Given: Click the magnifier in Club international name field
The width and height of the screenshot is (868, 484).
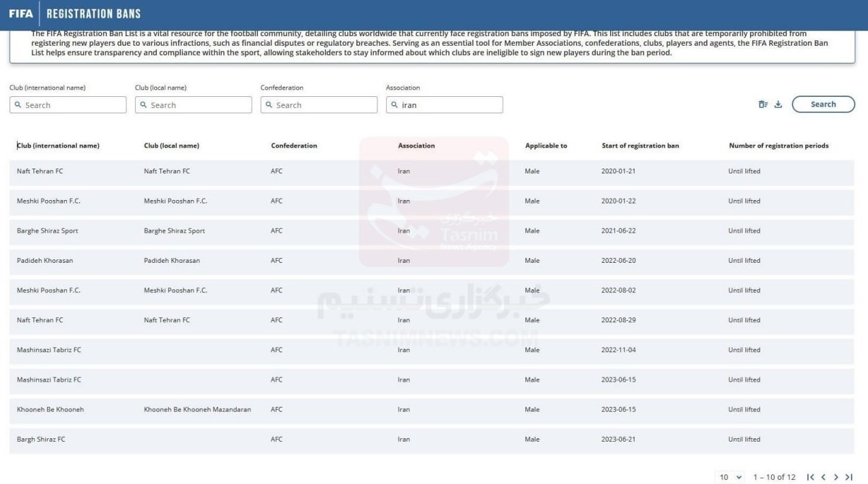Looking at the screenshot, I should pos(17,104).
